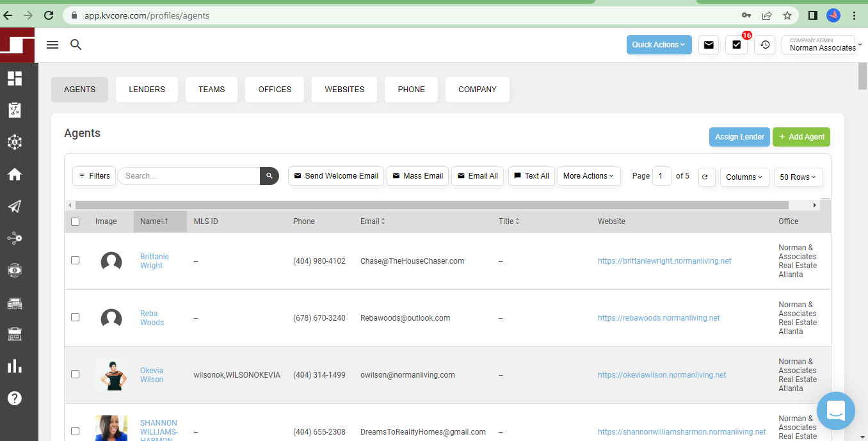The width and height of the screenshot is (868, 441).
Task: Switch to the Company tab
Action: point(477,90)
